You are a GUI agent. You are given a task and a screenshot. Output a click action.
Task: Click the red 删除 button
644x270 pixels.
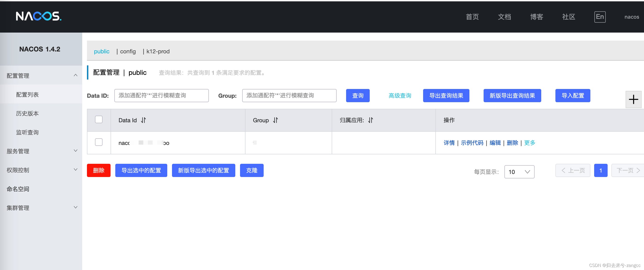tap(99, 170)
